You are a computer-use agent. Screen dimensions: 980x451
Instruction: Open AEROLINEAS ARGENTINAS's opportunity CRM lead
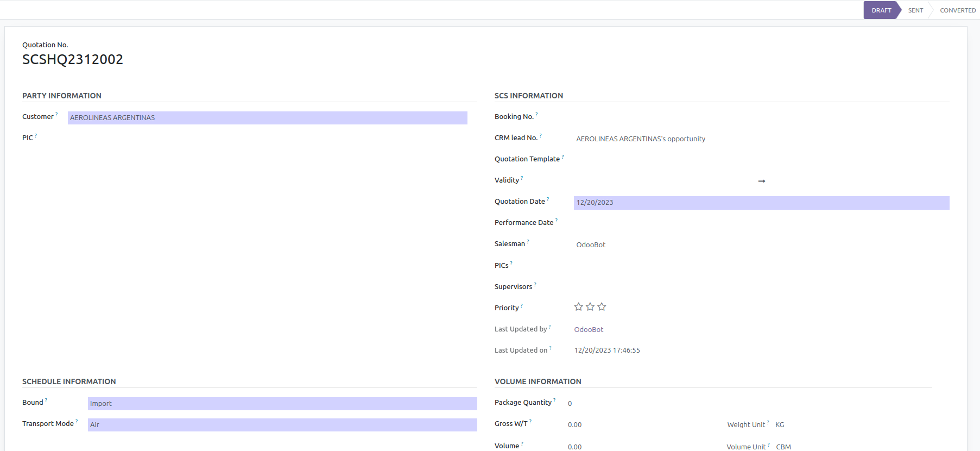(641, 139)
